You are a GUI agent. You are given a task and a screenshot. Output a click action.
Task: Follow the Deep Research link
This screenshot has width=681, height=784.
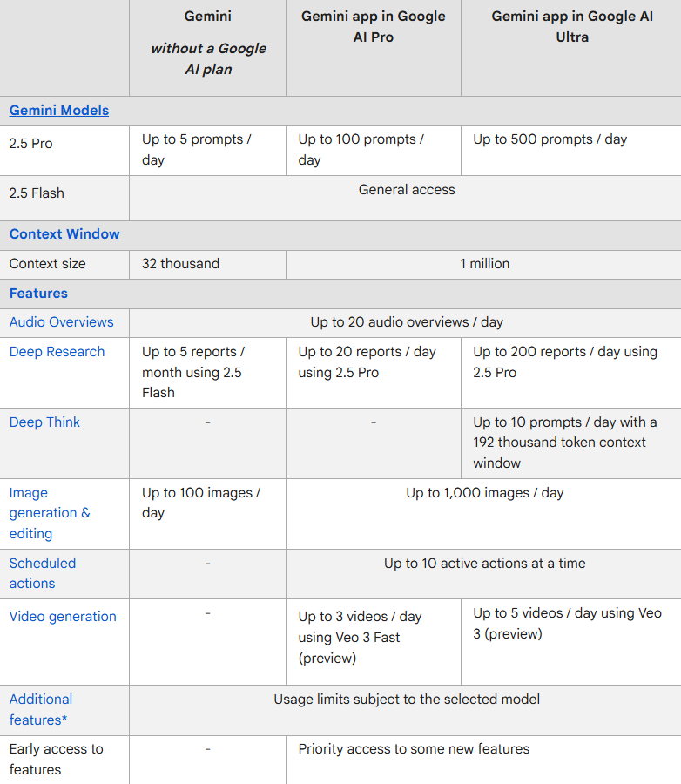pyautogui.click(x=57, y=352)
